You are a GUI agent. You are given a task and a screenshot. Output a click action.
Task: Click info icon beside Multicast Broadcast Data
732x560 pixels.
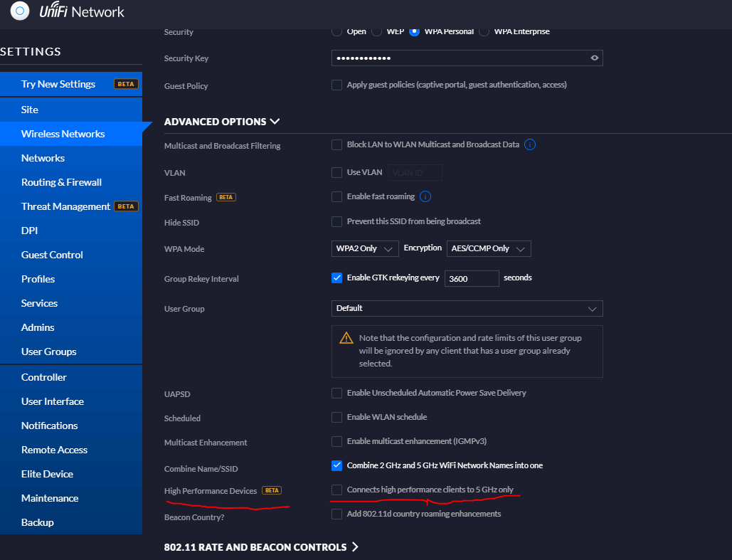point(530,145)
